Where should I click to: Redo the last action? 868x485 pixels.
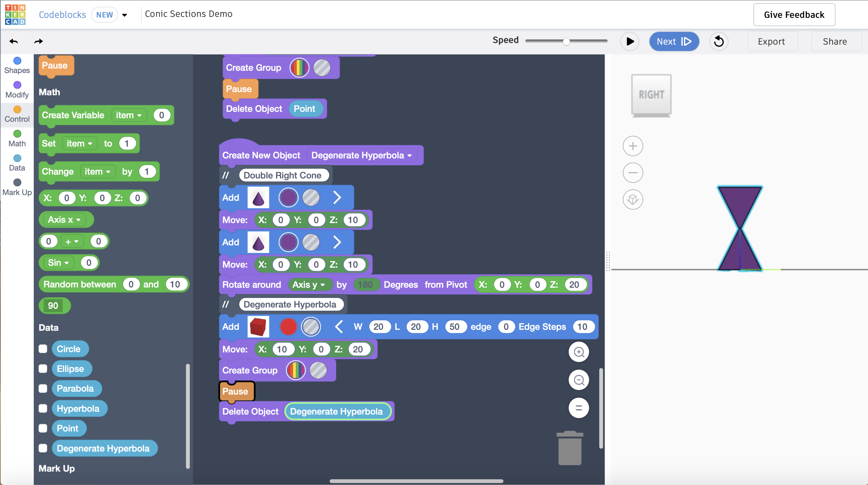tap(39, 41)
